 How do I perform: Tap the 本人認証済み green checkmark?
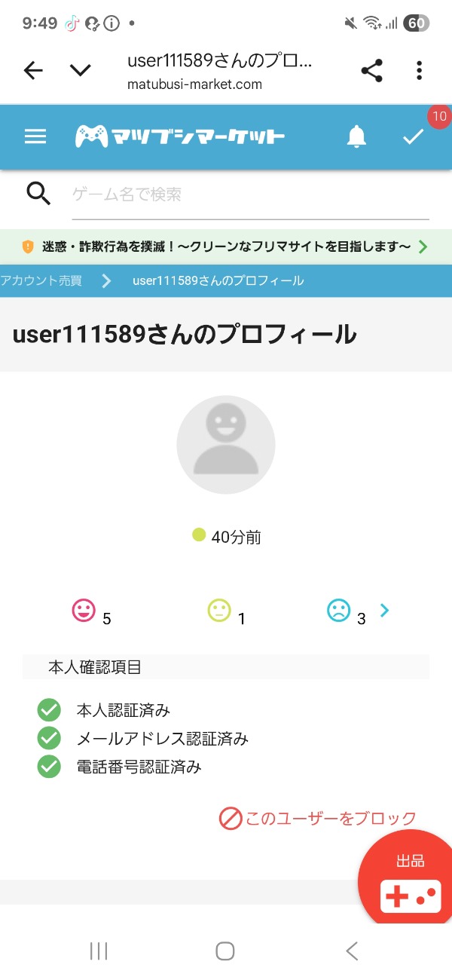click(49, 710)
